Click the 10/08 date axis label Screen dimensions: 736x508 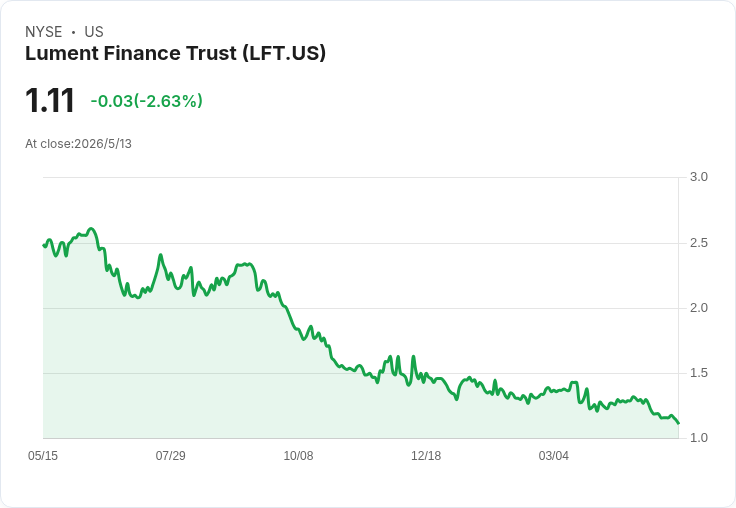(x=298, y=455)
